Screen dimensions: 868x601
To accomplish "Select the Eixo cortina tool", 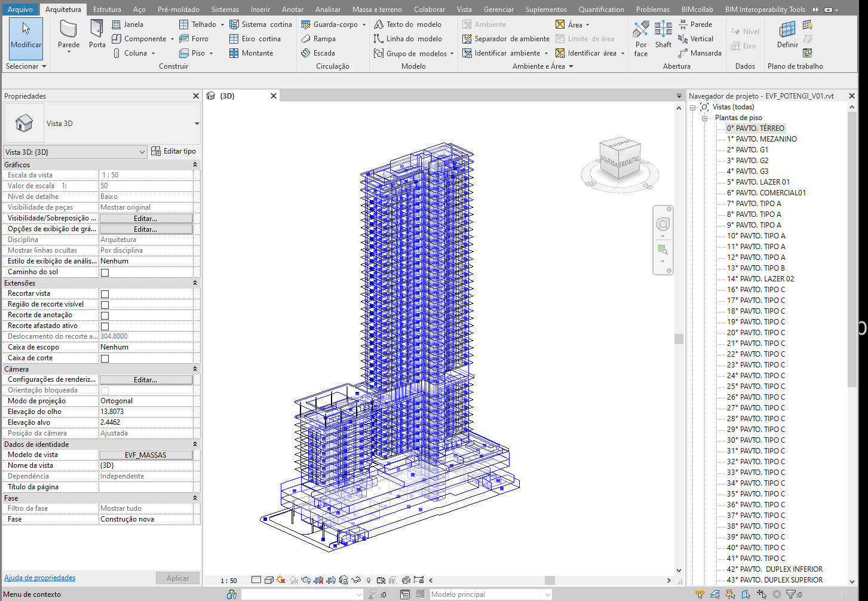I will (255, 39).
